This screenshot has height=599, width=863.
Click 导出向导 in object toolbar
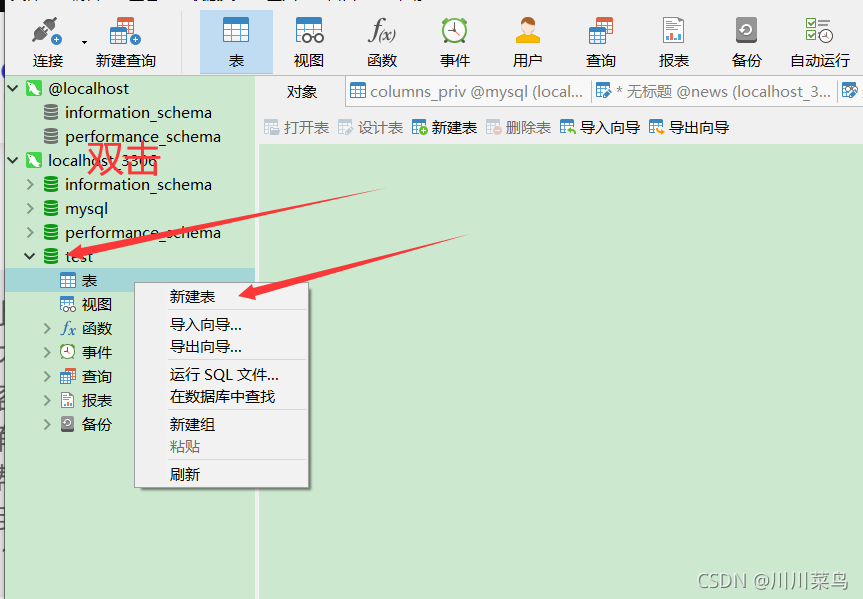689,128
